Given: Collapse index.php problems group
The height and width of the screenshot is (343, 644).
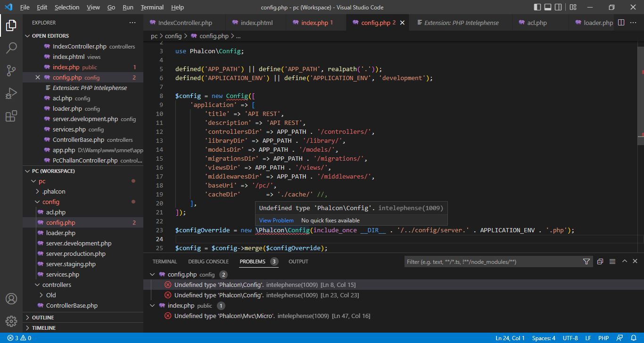Looking at the screenshot, I should (x=152, y=305).
